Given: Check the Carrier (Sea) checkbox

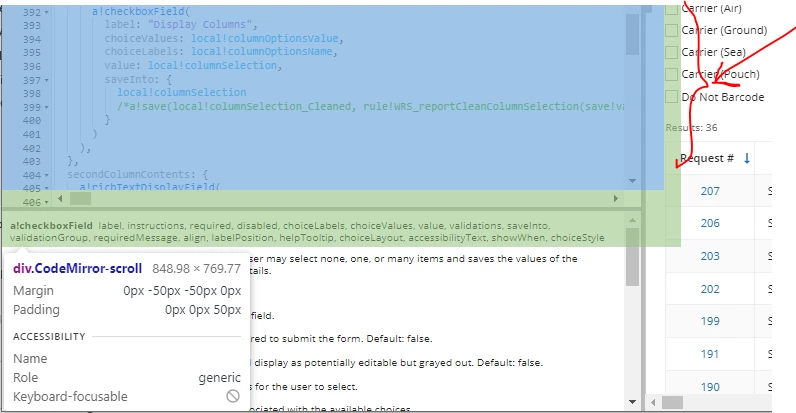Looking at the screenshot, I should click(672, 52).
